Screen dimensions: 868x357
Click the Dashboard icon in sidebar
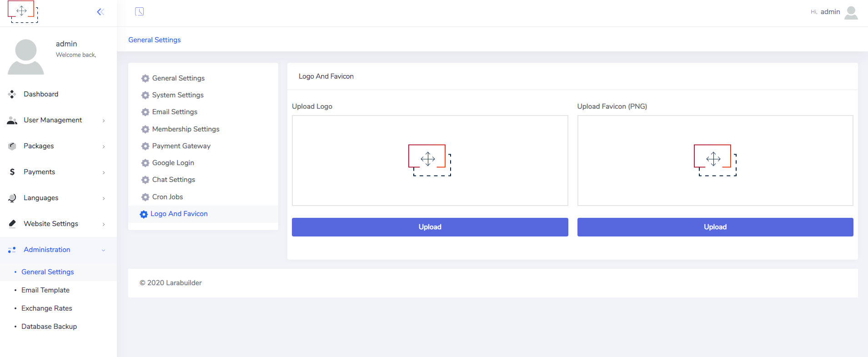pyautogui.click(x=12, y=94)
